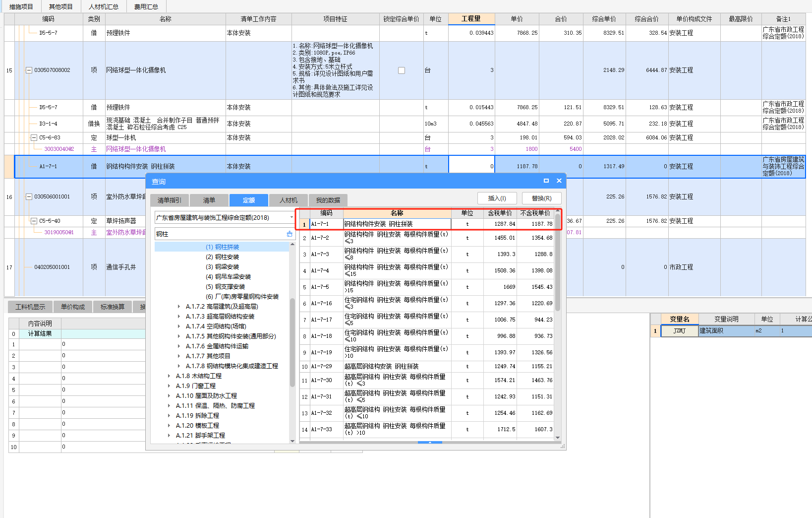
Task: Collapse the 030507008002 item row
Action: click(29, 70)
